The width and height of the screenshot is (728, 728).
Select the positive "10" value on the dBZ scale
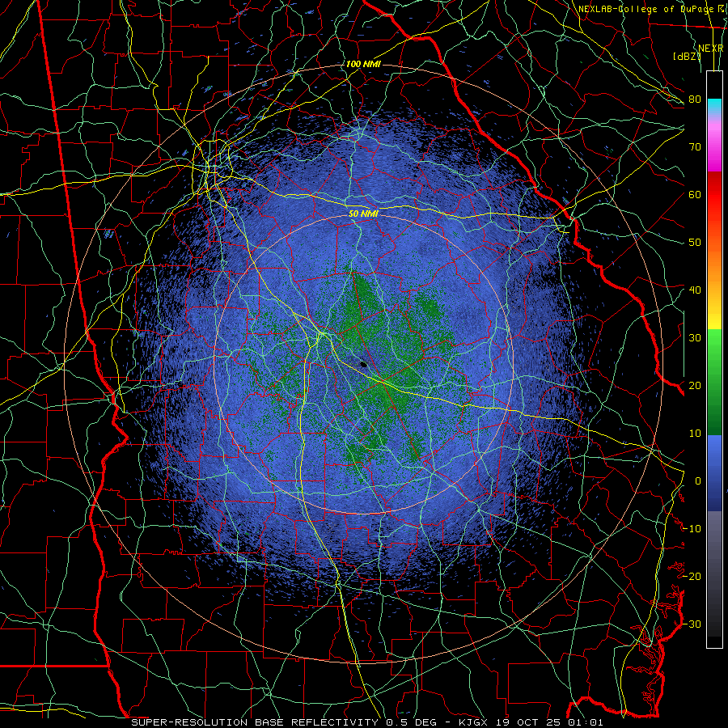tap(695, 434)
